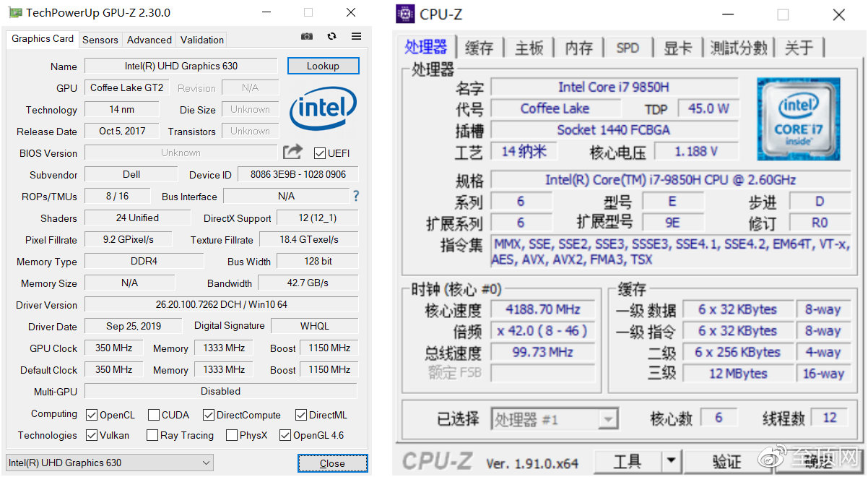Select the 处理器 tab in CPU-Z

coord(426,47)
